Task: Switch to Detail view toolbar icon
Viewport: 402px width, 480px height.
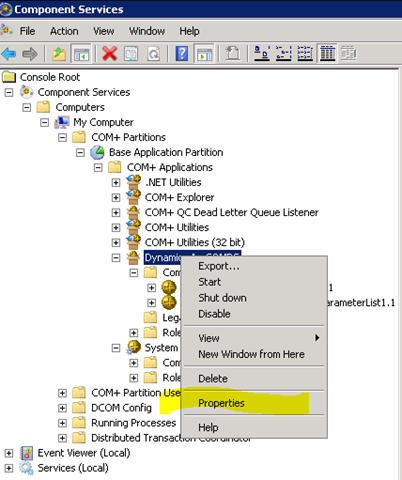Action: [327, 53]
